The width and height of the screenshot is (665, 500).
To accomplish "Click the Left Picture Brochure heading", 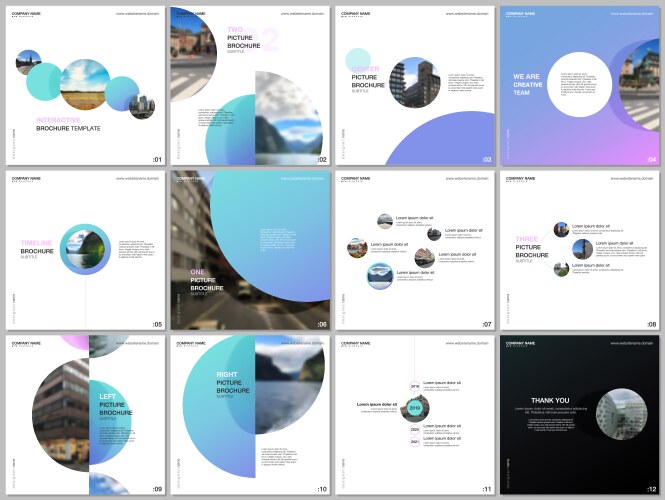I will click(115, 405).
